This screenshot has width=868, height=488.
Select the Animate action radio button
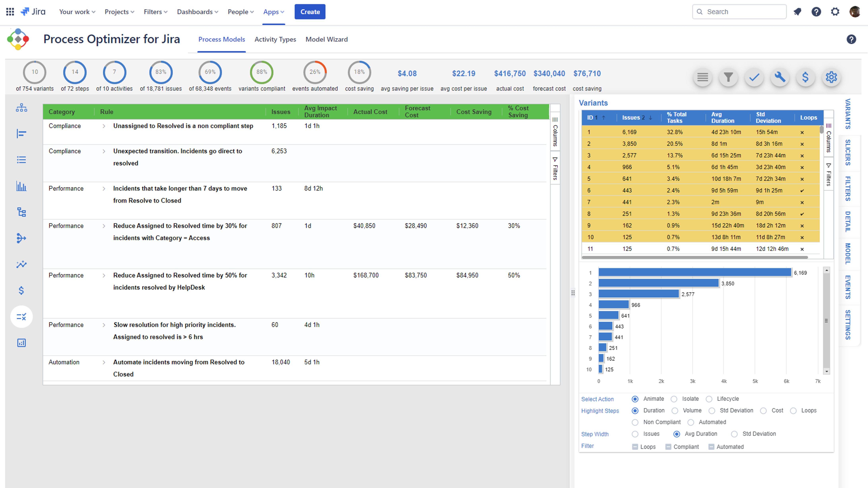(635, 399)
